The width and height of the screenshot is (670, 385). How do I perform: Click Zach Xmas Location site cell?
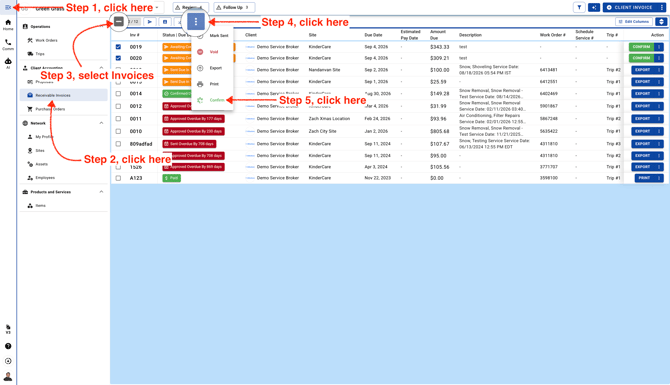[x=329, y=118]
